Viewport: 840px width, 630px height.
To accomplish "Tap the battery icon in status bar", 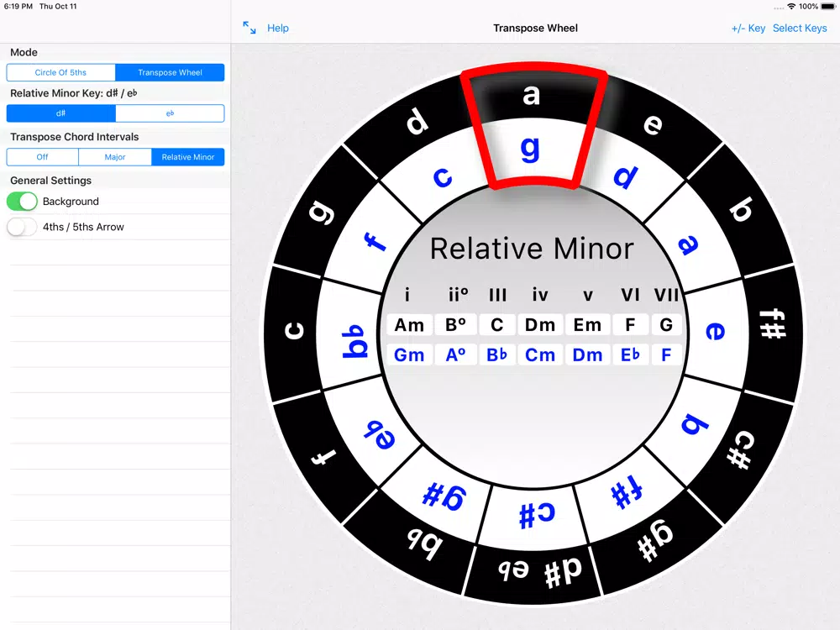I will [x=828, y=7].
